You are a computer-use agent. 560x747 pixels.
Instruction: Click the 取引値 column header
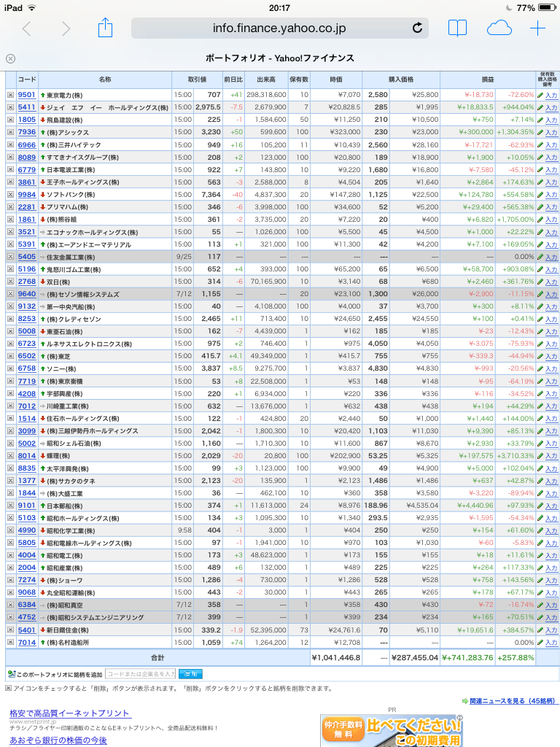point(197,80)
